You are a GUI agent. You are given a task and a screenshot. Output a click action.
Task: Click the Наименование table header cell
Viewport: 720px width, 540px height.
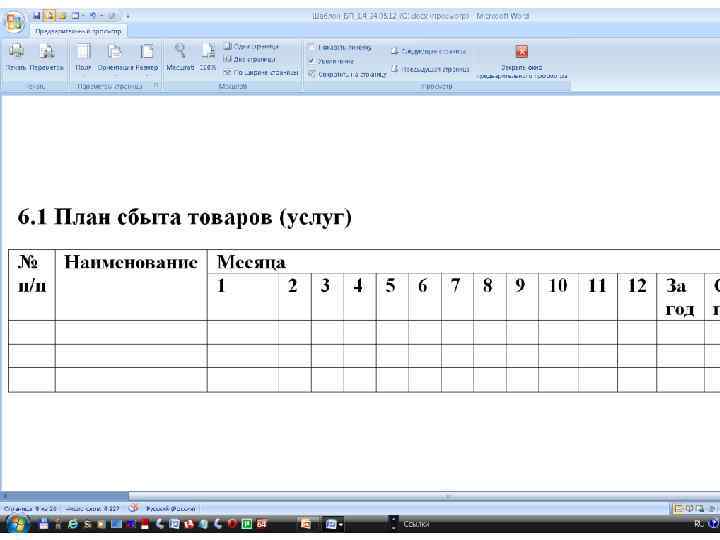click(131, 285)
